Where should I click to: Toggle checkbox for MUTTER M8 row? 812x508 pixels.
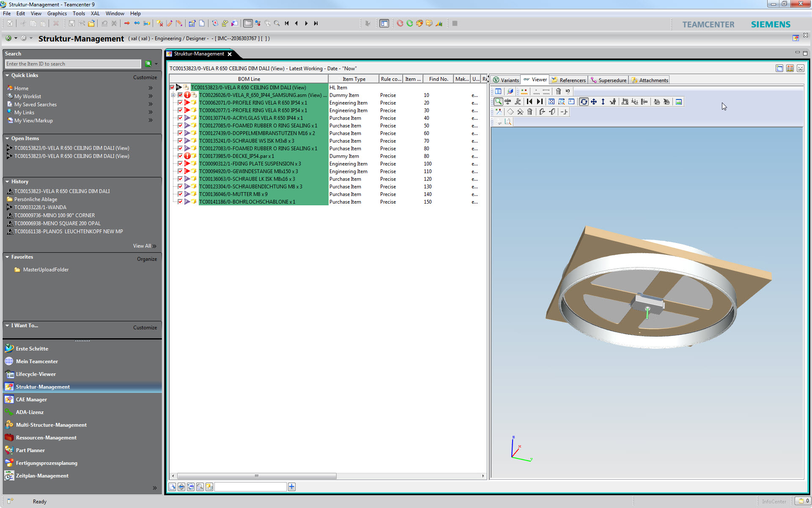(180, 194)
